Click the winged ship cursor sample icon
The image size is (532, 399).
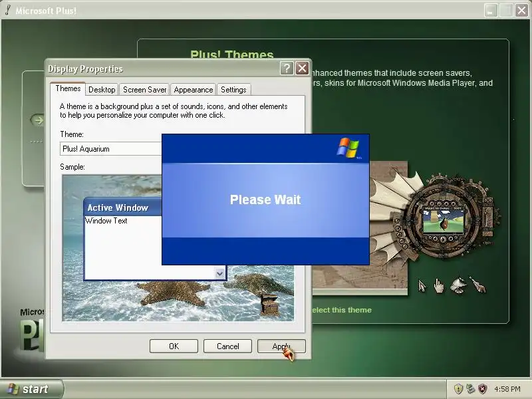click(x=458, y=285)
